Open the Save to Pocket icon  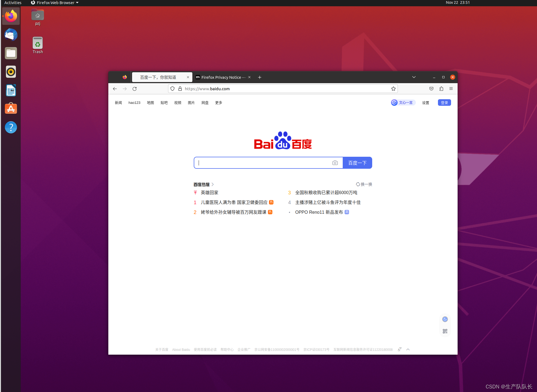coord(431,89)
